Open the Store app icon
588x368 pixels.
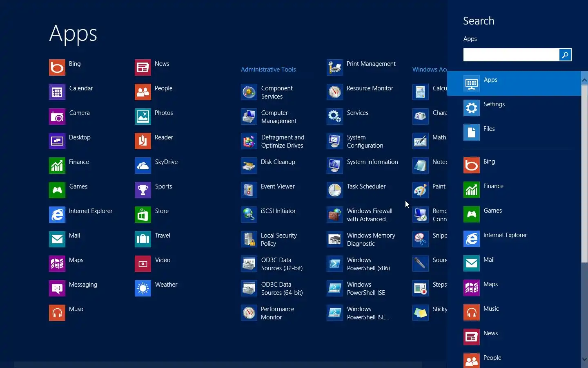coord(143,215)
